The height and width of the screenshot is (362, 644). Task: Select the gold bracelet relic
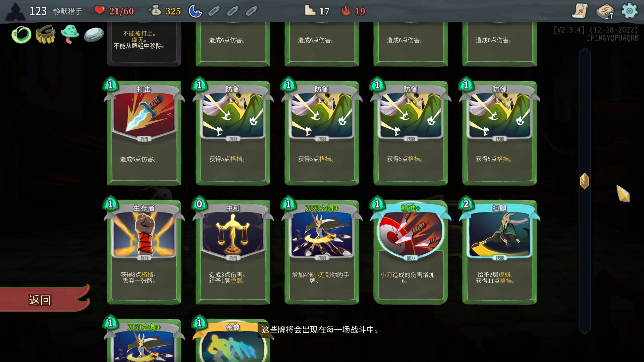(x=46, y=34)
